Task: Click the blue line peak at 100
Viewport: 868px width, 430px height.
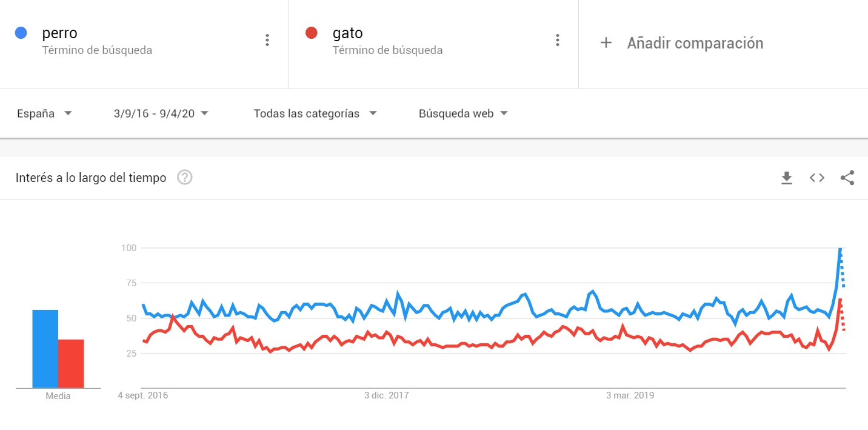Action: [x=840, y=249]
